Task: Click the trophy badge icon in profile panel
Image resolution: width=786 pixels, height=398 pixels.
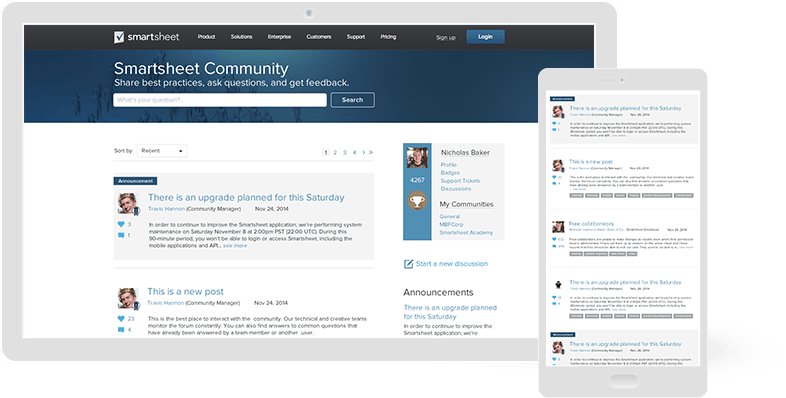Action: tap(417, 201)
